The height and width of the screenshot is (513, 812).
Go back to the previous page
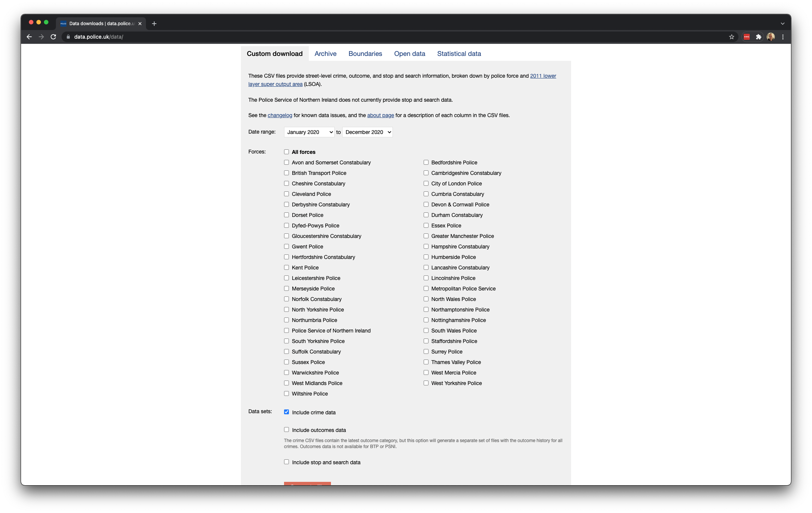point(29,37)
